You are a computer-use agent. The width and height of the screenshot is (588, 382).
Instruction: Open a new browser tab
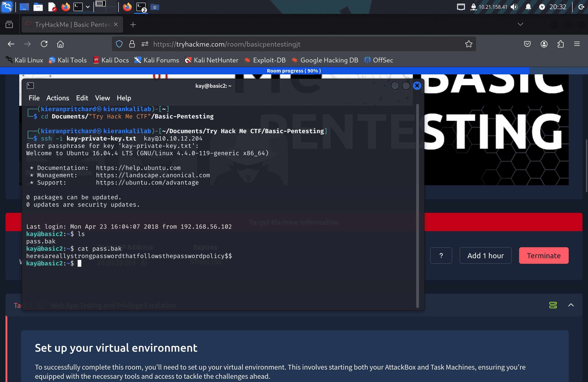point(133,24)
